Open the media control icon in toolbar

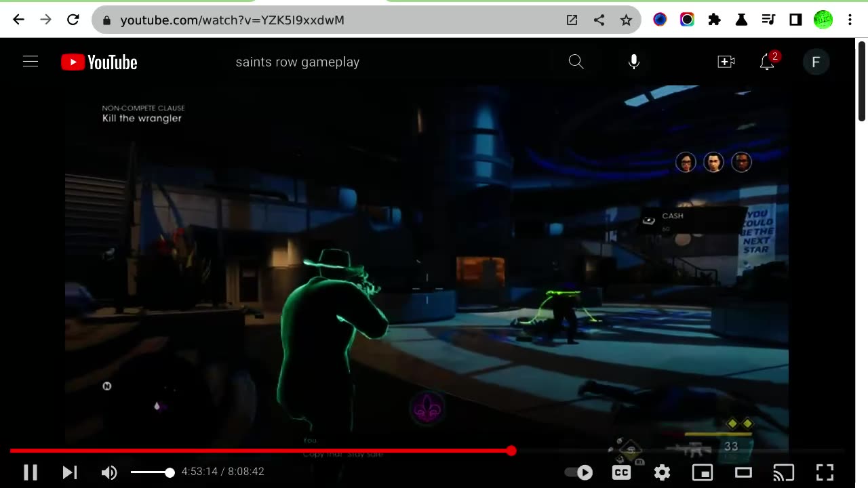(x=768, y=20)
